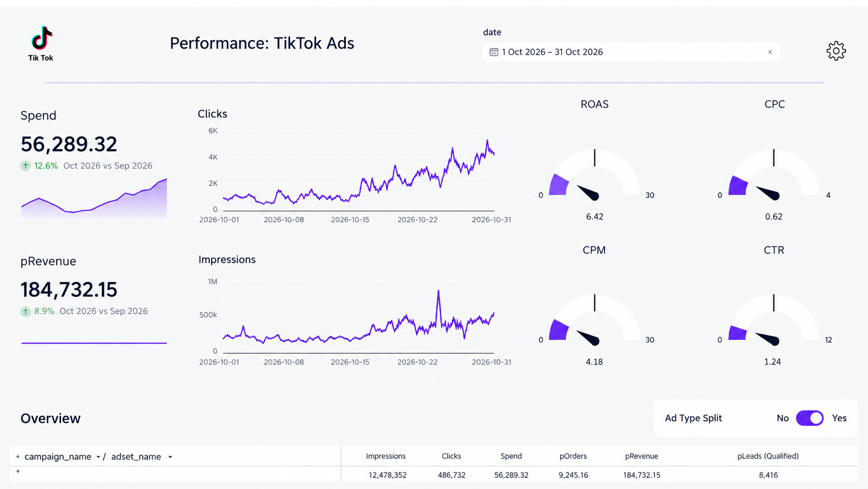Click the Impressions line chart
This screenshot has height=489, width=868.
355,321
